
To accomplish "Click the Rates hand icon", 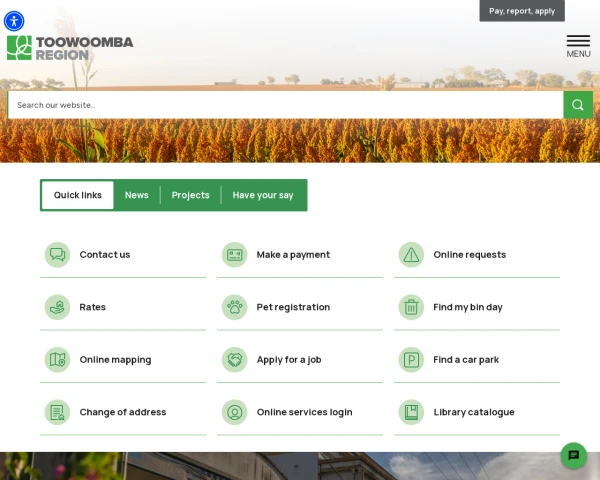I will tap(57, 307).
